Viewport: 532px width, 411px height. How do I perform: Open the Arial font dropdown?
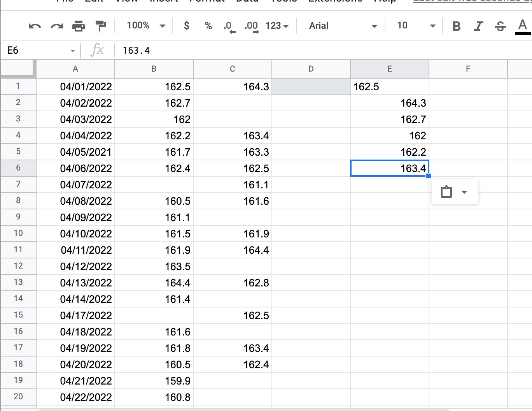click(342, 26)
